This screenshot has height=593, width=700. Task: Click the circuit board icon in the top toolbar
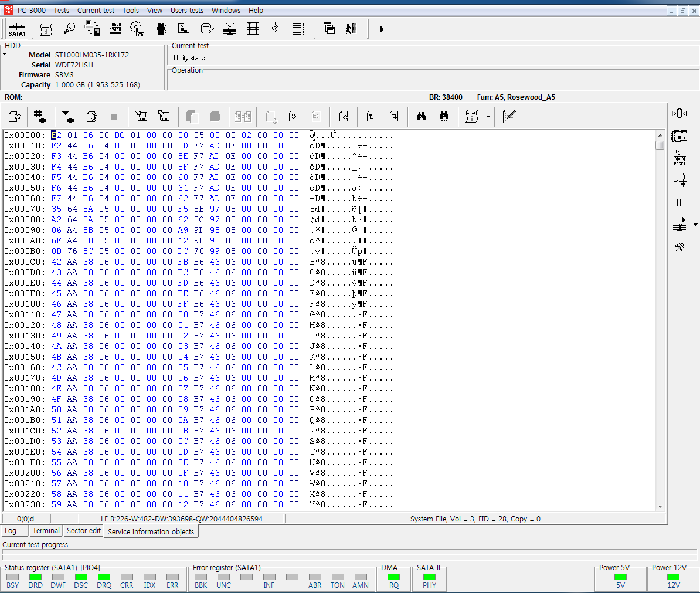coord(184,29)
